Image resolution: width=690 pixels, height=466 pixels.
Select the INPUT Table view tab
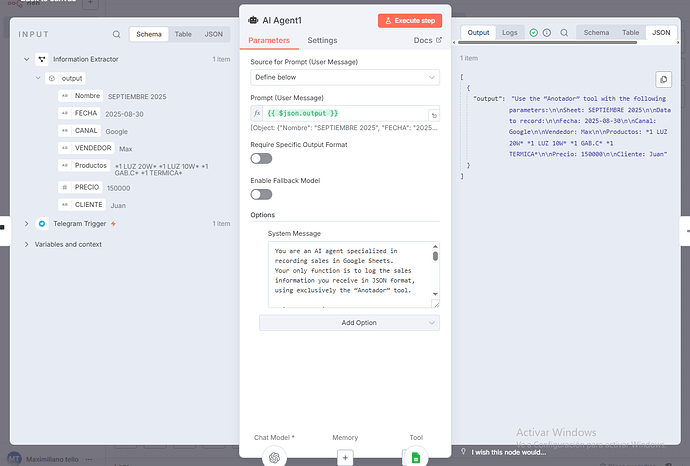click(183, 34)
